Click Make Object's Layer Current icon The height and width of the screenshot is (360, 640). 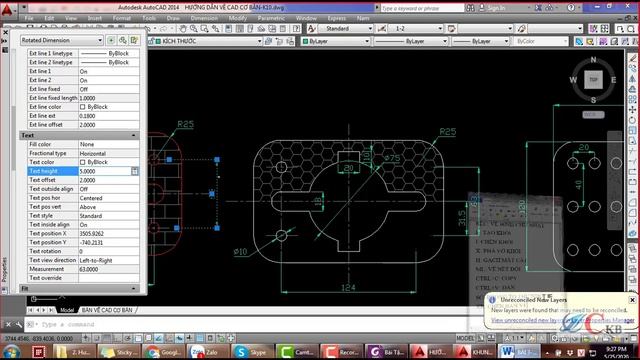pyautogui.click(x=269, y=41)
